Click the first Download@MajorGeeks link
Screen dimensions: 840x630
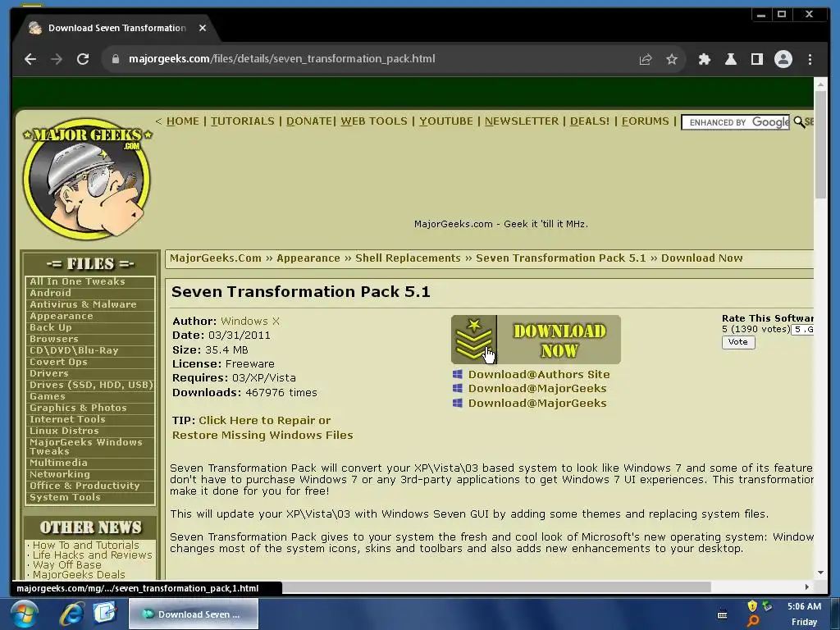pyautogui.click(x=537, y=388)
